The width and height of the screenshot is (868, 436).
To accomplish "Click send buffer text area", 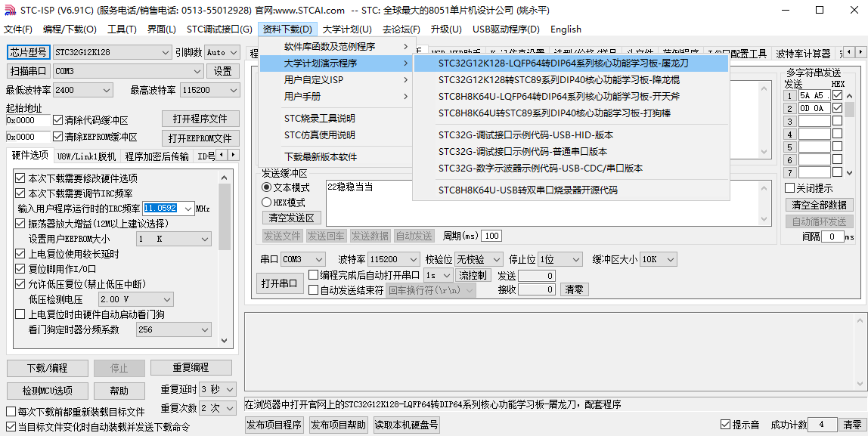I will [543, 203].
